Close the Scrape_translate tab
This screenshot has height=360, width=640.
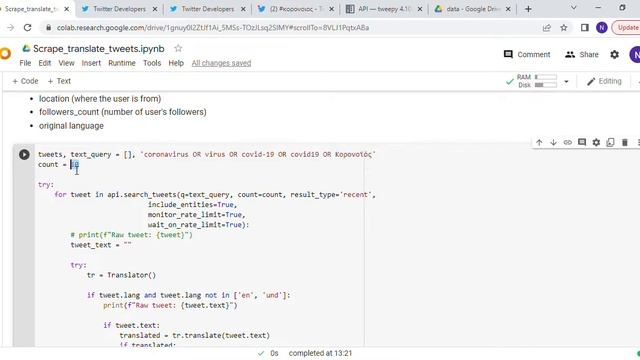67,9
